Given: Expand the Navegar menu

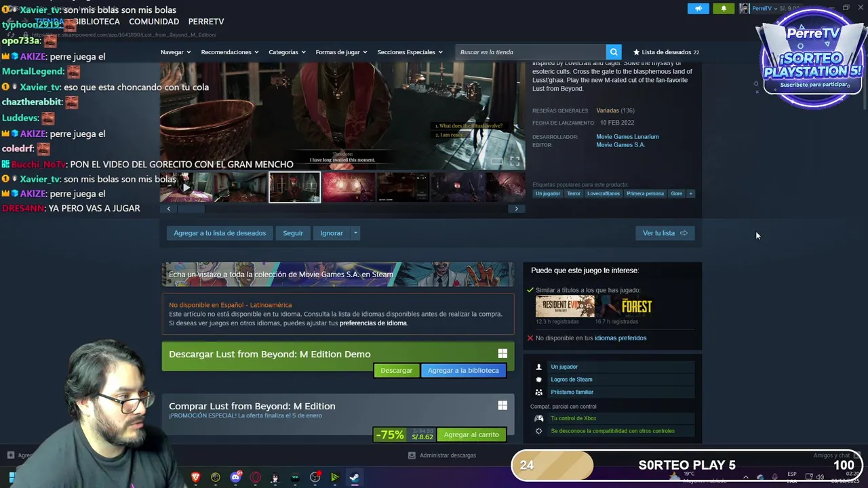Looking at the screenshot, I should (x=176, y=52).
